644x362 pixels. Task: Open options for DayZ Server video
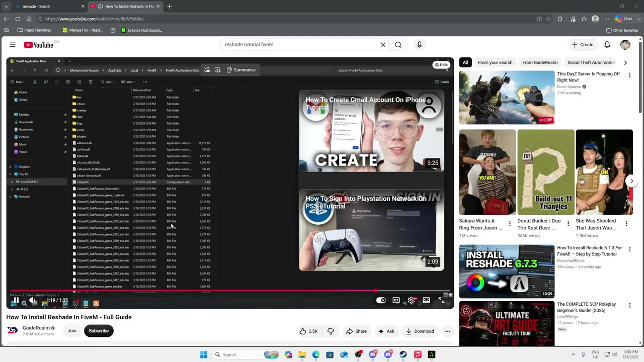click(x=629, y=75)
